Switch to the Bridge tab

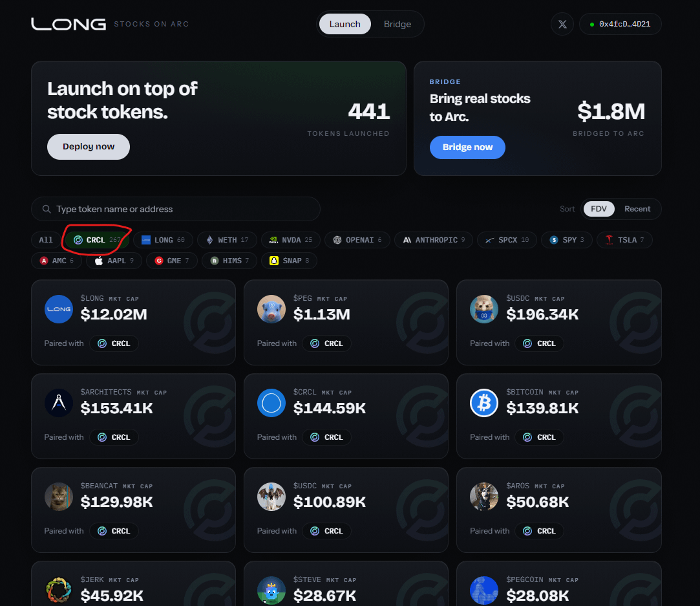[x=398, y=24]
